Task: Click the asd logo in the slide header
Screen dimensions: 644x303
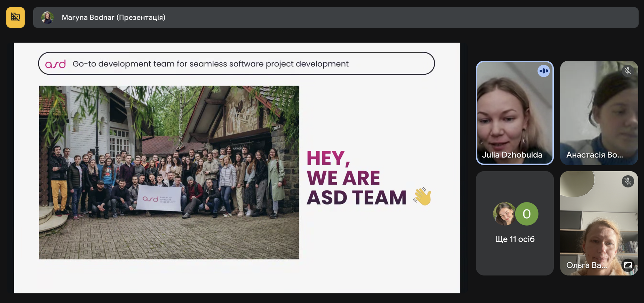Action: (55, 64)
